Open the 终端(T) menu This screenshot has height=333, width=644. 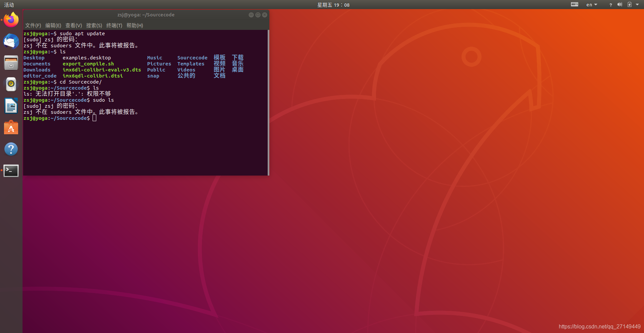click(114, 26)
